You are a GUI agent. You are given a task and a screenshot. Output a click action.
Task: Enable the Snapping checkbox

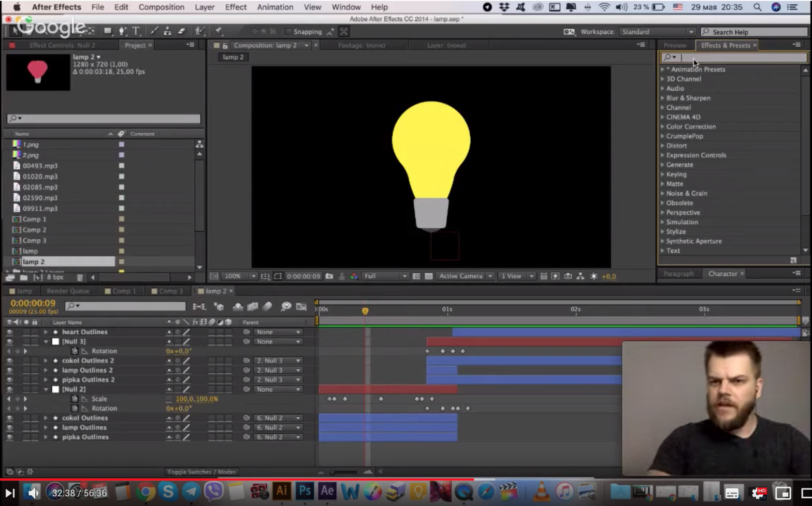point(289,32)
